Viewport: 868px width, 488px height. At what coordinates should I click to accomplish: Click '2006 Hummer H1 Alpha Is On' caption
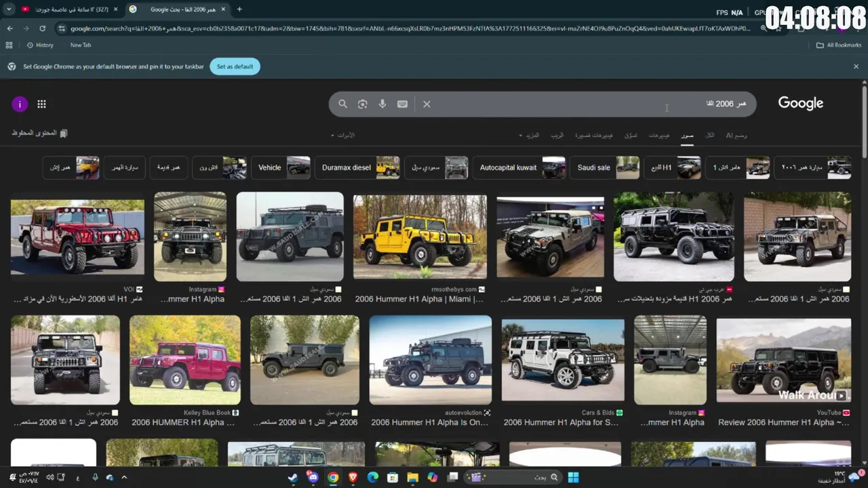pyautogui.click(x=430, y=422)
